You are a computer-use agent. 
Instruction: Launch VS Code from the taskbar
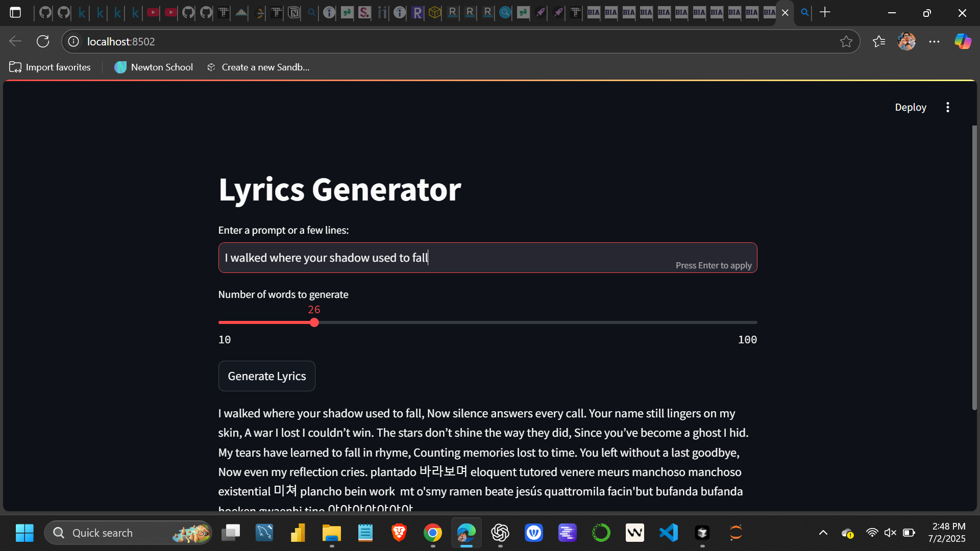click(x=668, y=532)
